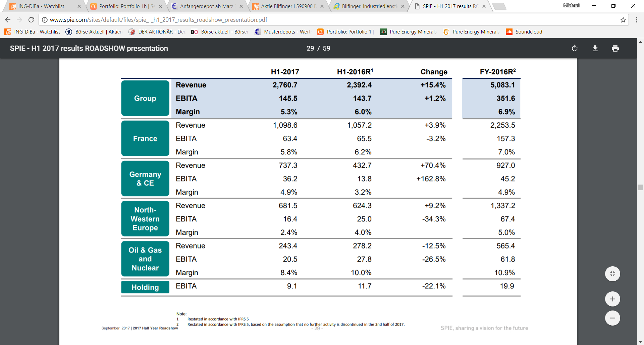
Task: Click North-Western Europe EBITA 16.4
Action: 290,219
